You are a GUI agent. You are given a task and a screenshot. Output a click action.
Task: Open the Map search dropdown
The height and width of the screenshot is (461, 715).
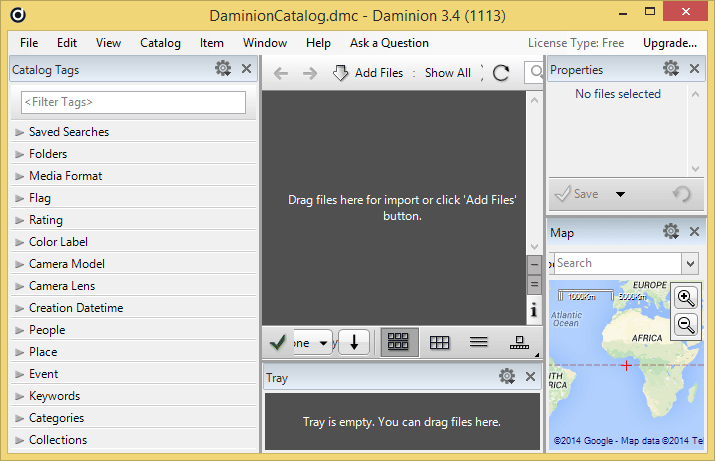pos(690,264)
